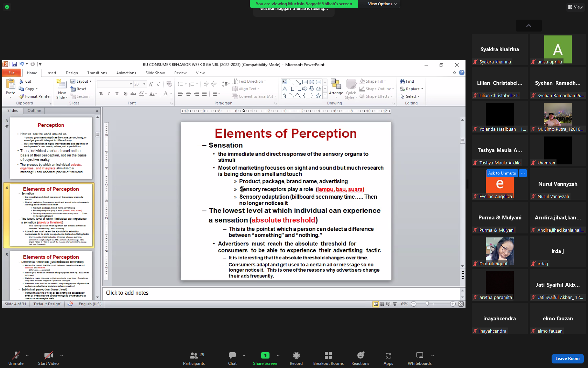
Task: Open the Whiteboards tool
Action: click(x=419, y=359)
